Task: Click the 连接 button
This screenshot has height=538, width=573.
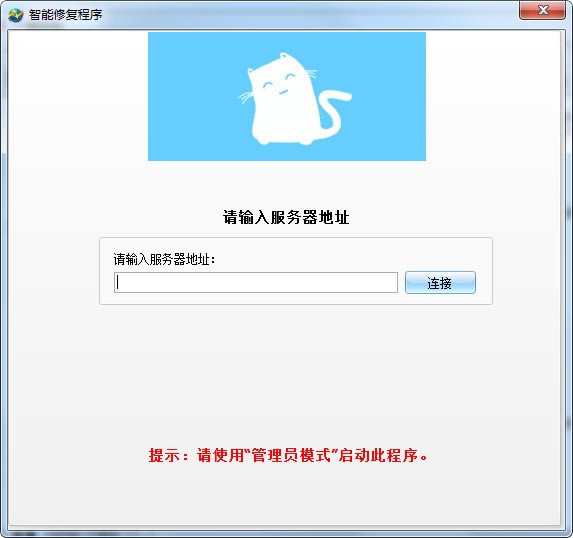Action: point(440,282)
